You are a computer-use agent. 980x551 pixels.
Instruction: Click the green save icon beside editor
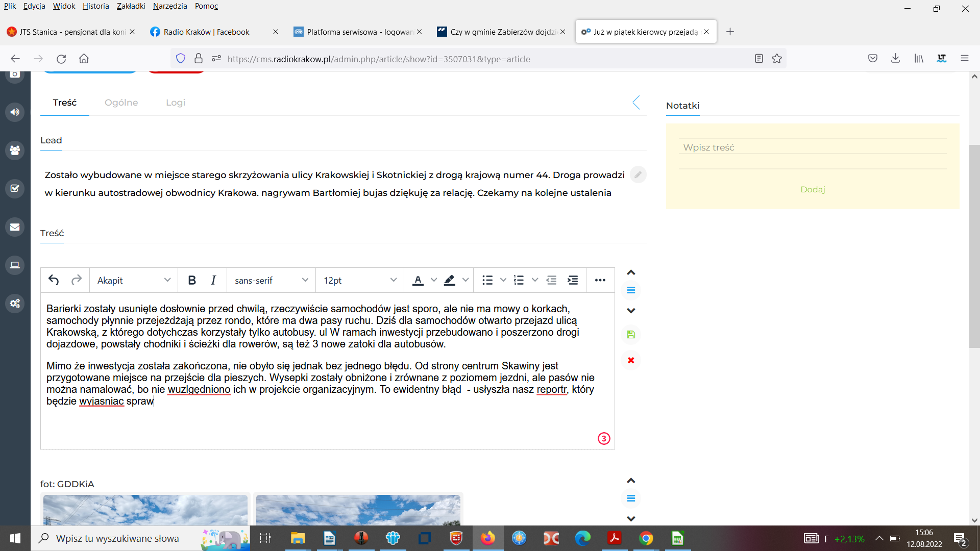tap(631, 335)
